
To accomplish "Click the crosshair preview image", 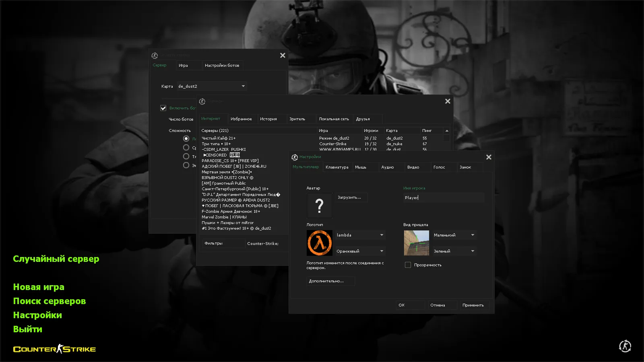I will coord(417,243).
